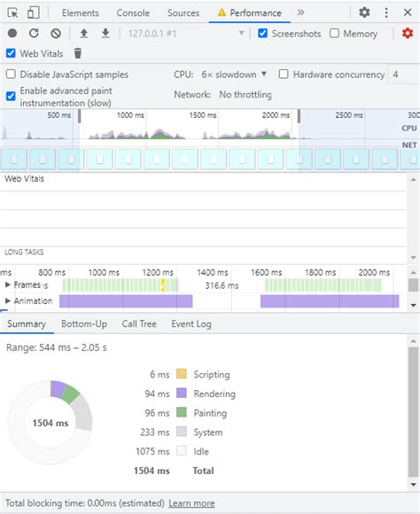Image resolution: width=420 pixels, height=514 pixels.
Task: Expand the Frames track
Action: point(8,284)
